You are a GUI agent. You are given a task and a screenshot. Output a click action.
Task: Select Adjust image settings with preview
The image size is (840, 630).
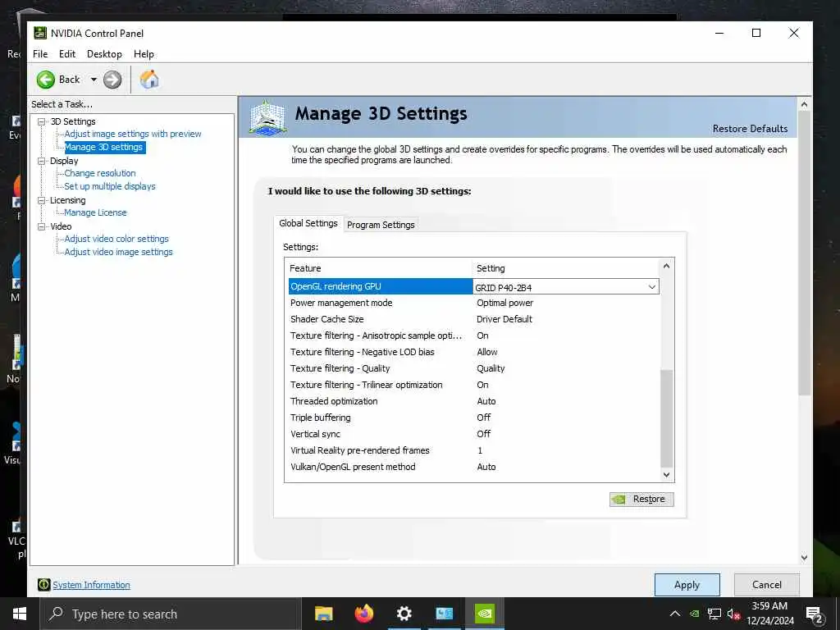133,134
